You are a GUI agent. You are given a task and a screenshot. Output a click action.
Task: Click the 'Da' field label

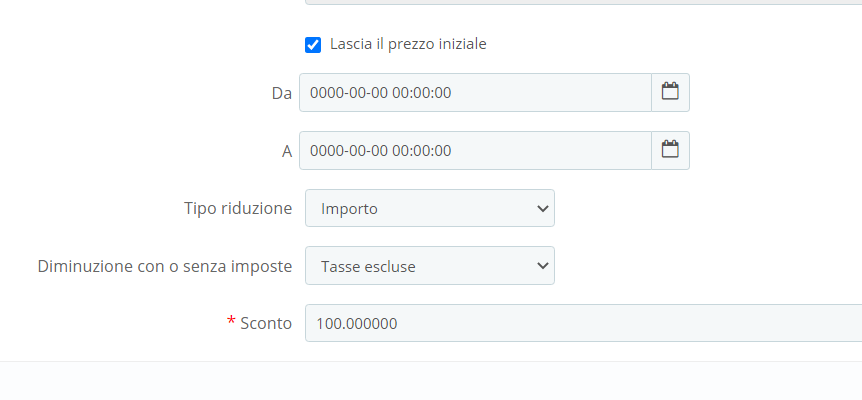click(281, 93)
